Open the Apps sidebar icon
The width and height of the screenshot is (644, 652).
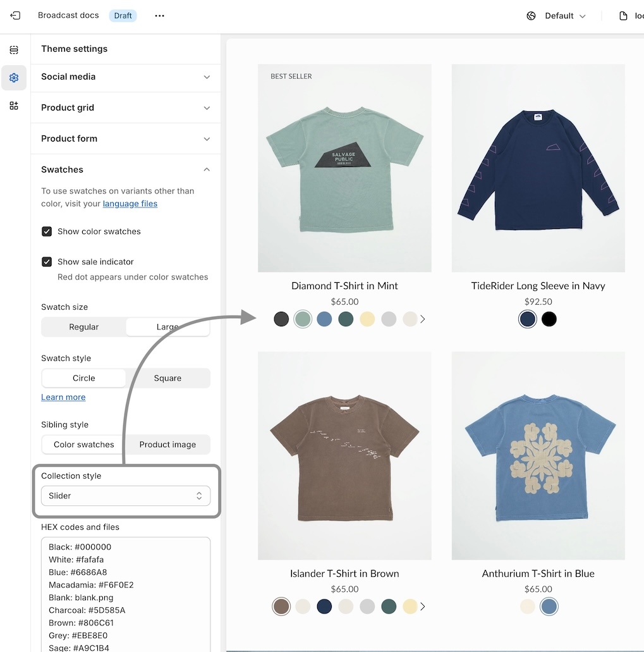14,106
